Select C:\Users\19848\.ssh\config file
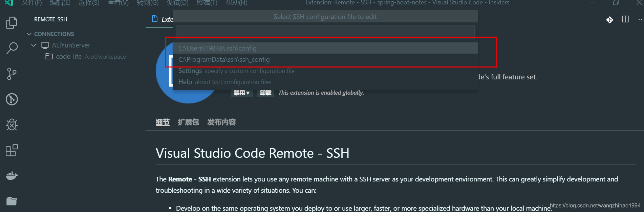This screenshot has height=212, width=644. click(325, 48)
